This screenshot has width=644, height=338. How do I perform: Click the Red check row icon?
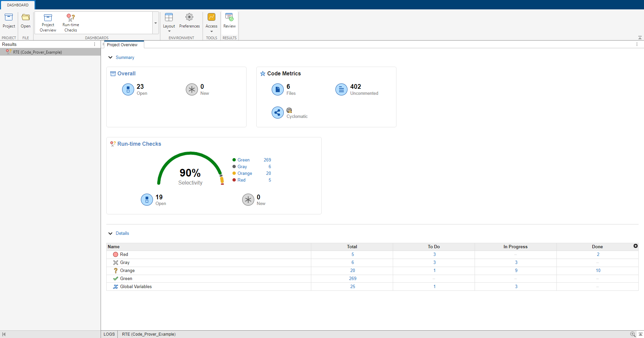click(x=116, y=255)
